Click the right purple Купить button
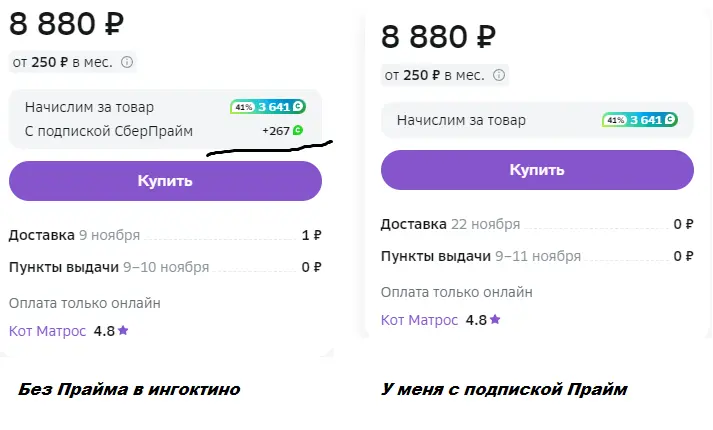 coord(537,170)
